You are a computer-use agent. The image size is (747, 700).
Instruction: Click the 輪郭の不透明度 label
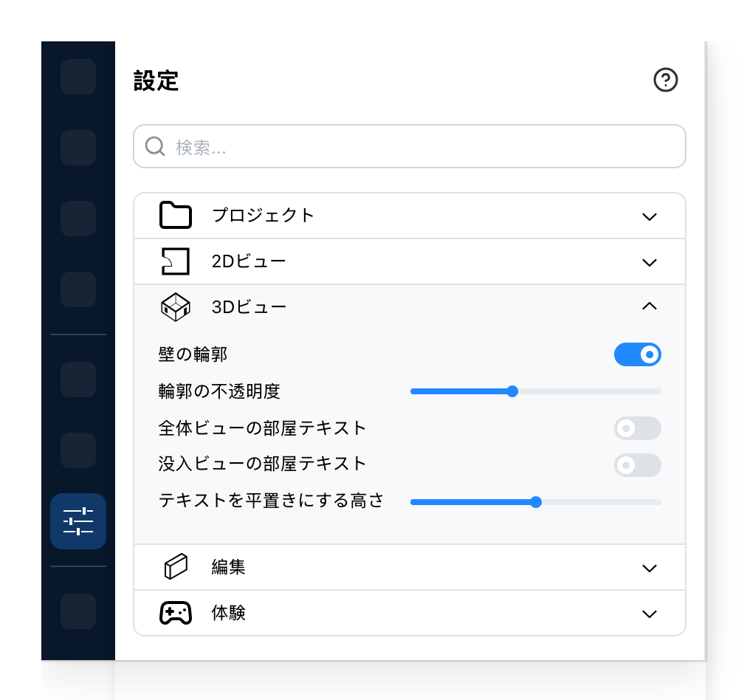click(219, 391)
